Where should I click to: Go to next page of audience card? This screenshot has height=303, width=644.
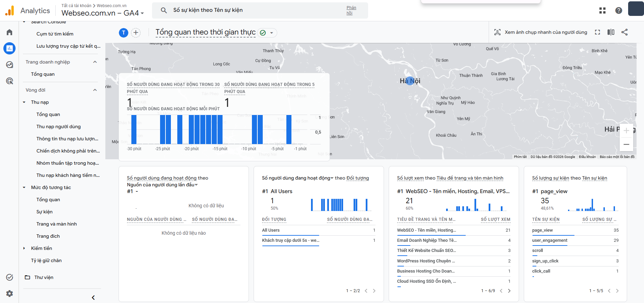(374, 291)
